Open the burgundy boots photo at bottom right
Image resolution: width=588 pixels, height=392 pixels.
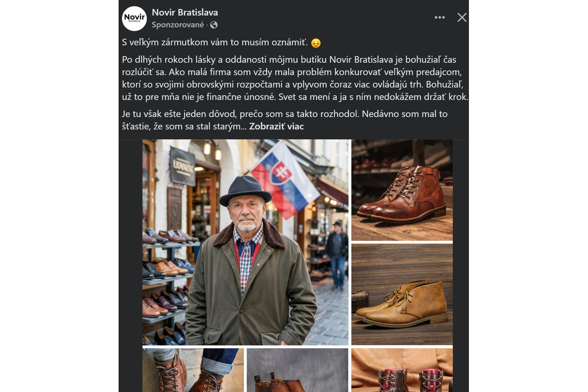click(x=402, y=370)
